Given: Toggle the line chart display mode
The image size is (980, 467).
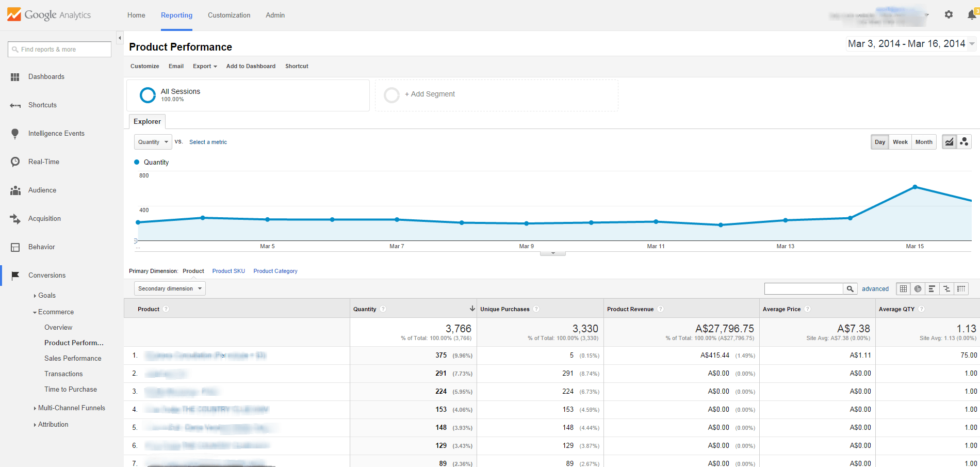Looking at the screenshot, I should coord(949,141).
